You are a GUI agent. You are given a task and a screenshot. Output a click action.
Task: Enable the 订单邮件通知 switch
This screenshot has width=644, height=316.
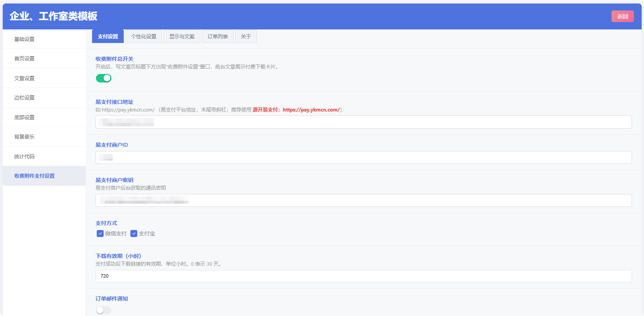click(x=104, y=310)
